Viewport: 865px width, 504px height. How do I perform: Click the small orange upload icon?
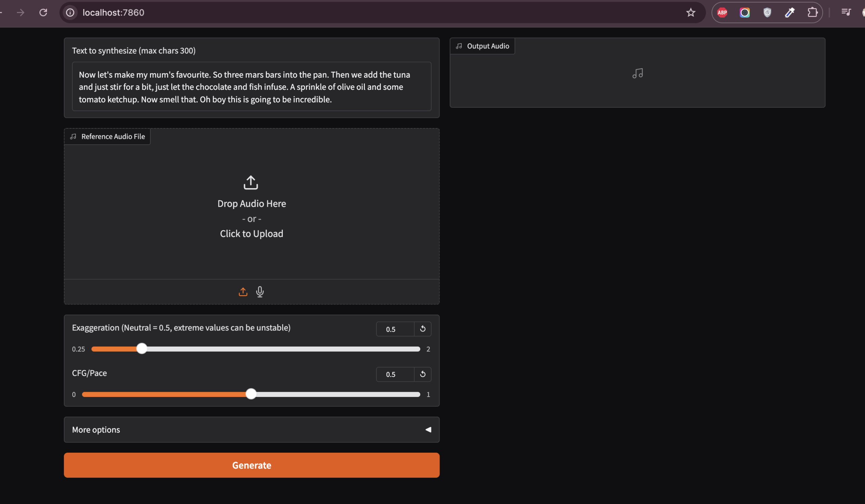click(x=243, y=292)
